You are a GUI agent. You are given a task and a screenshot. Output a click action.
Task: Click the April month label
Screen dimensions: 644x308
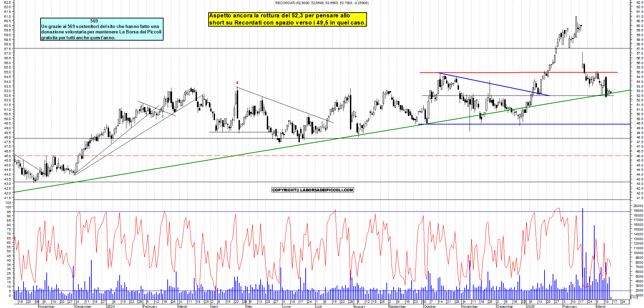pyautogui.click(x=215, y=306)
